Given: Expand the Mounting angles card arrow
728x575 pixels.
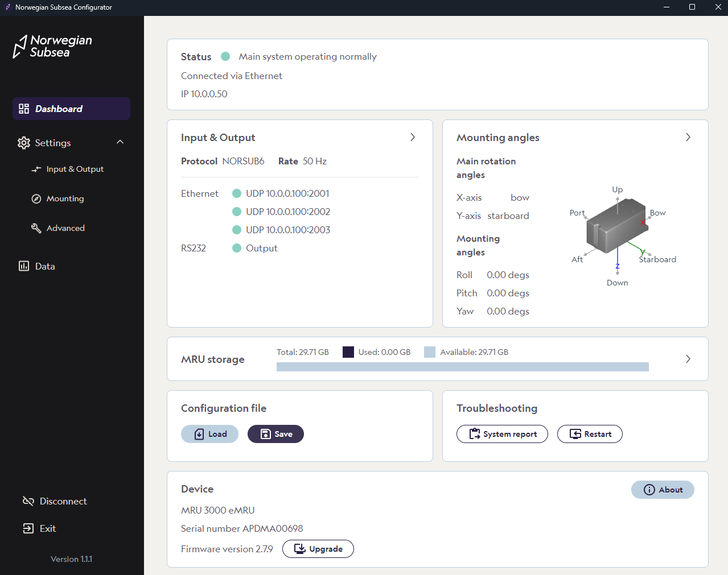Looking at the screenshot, I should point(688,137).
